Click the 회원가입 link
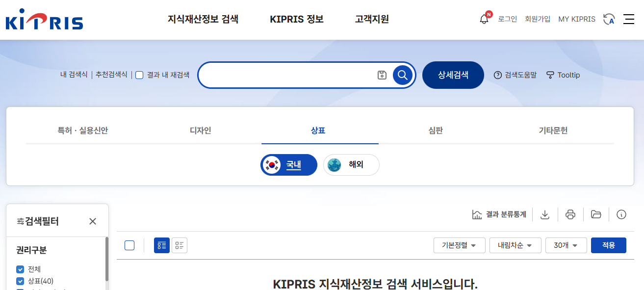This screenshot has height=290, width=644. tap(538, 19)
